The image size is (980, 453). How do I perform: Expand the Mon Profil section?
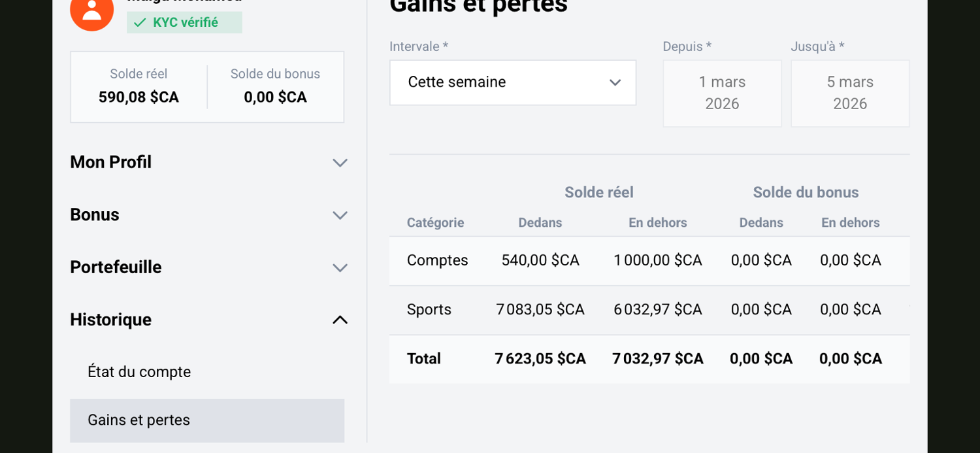tap(208, 162)
